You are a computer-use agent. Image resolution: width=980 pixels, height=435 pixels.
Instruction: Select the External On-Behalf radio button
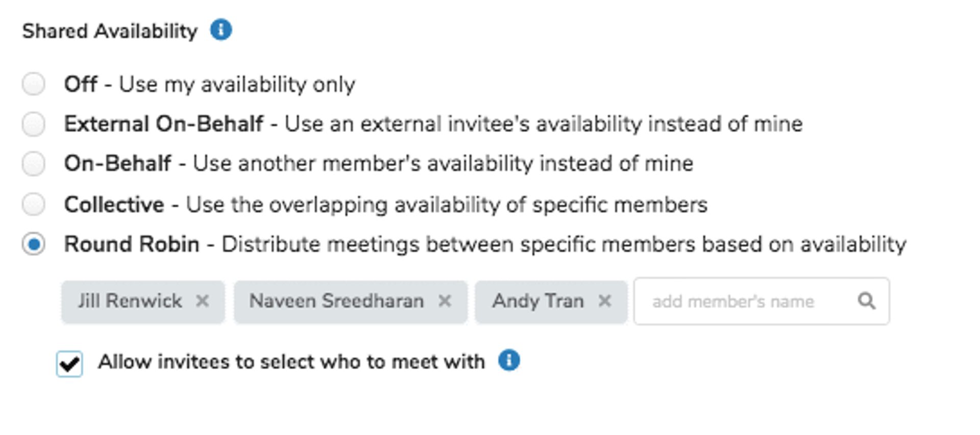tap(34, 124)
